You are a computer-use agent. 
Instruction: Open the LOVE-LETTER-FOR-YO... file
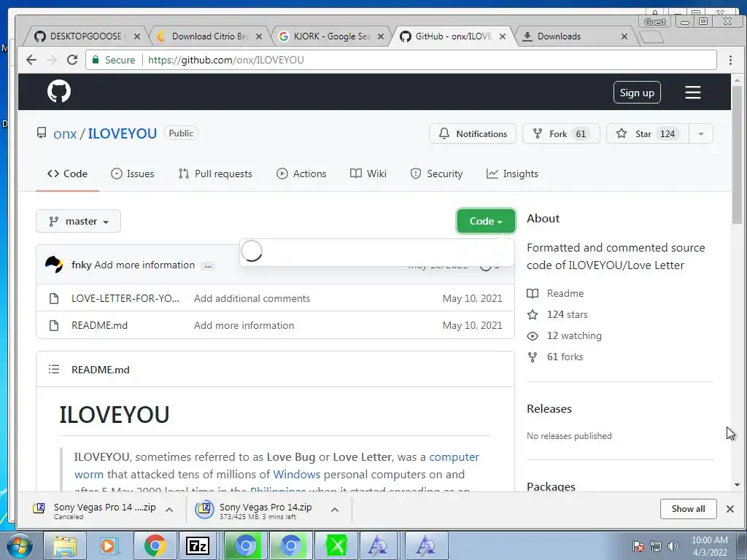125,298
